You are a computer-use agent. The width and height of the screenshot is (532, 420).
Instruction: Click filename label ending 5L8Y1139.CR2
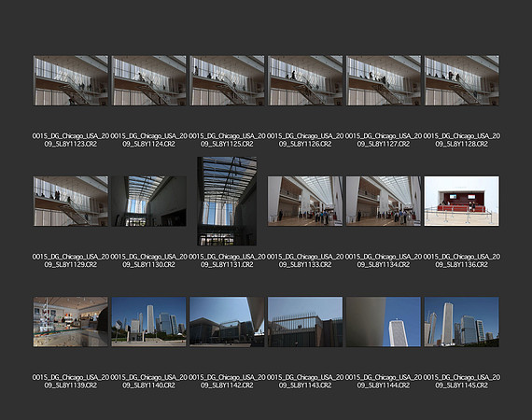click(71, 382)
